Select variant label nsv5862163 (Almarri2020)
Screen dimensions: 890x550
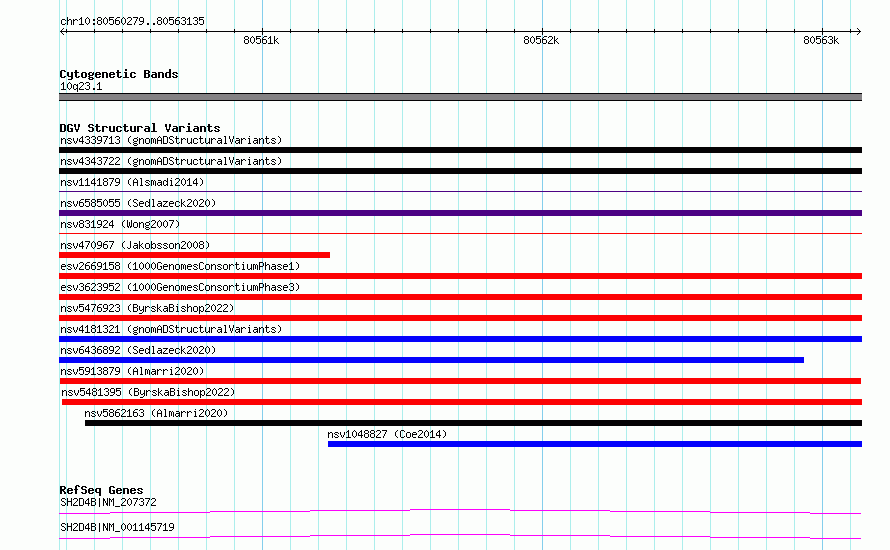[x=156, y=413]
